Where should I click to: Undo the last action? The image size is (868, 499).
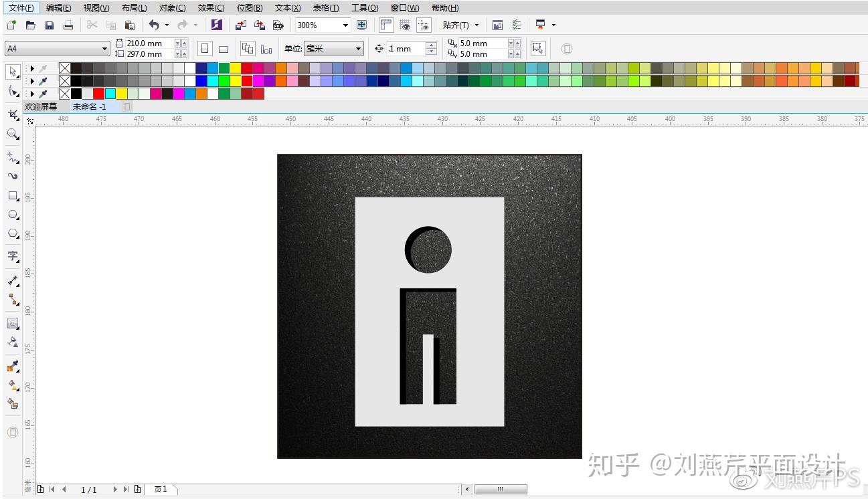155,25
